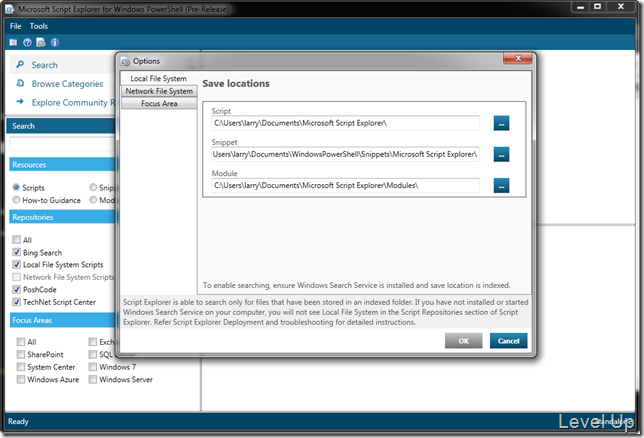Check the Windows 7 focus area
This screenshot has height=438, width=644.
93,367
